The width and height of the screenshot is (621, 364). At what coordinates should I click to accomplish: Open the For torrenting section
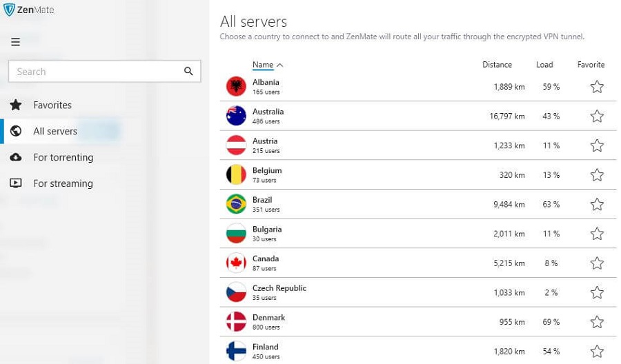(x=63, y=157)
